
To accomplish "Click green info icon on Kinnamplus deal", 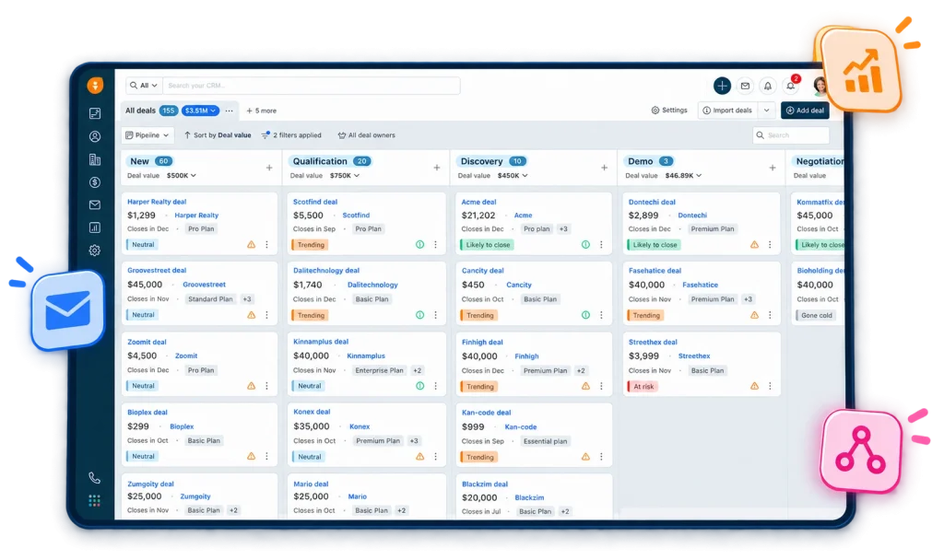I will pos(419,386).
